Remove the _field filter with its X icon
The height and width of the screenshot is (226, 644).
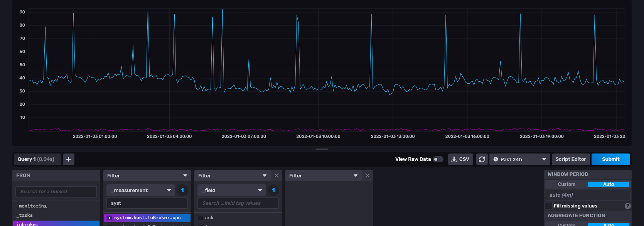276,175
